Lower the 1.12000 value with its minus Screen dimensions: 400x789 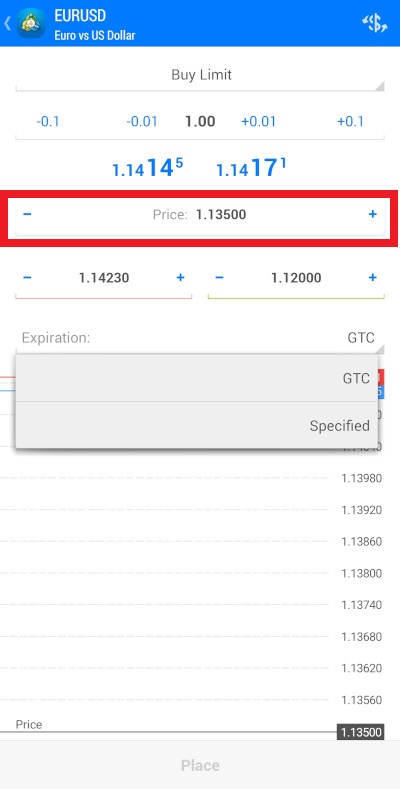pyautogui.click(x=219, y=278)
